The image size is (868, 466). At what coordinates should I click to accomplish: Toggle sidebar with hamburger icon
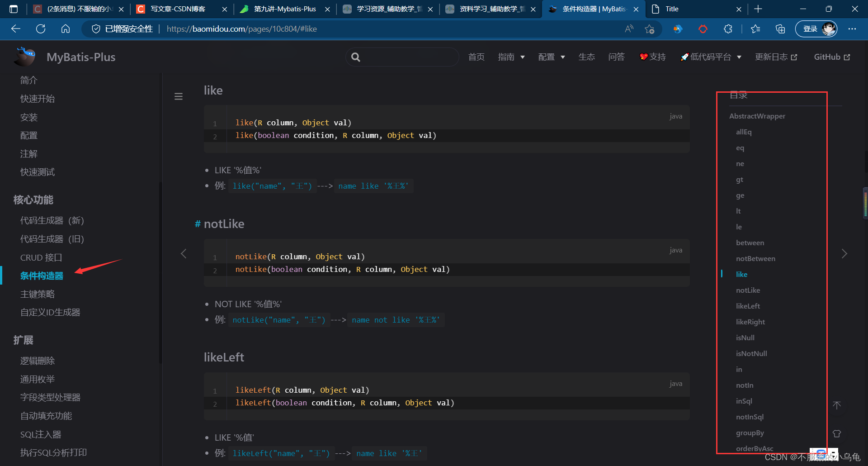click(x=179, y=96)
